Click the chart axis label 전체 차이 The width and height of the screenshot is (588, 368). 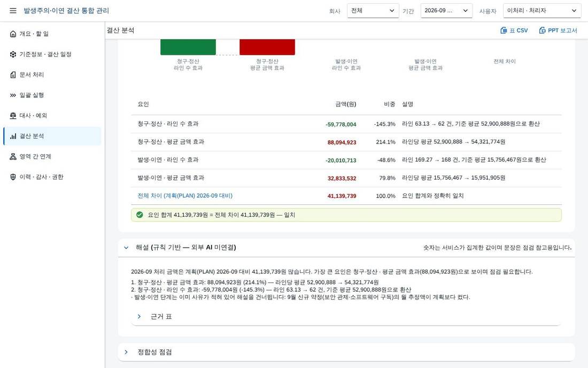[505, 62]
